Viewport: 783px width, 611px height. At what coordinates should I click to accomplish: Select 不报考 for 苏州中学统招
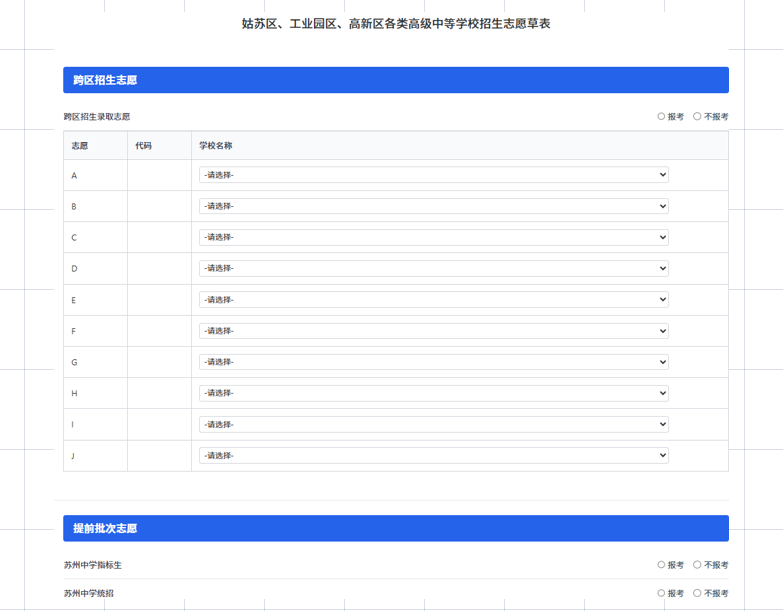coord(697,593)
